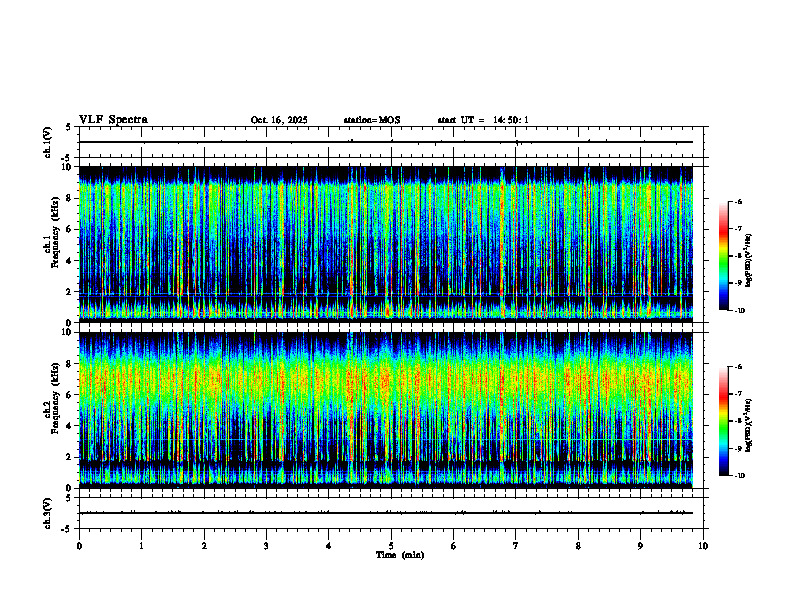Click the "-10" tick on ch.1 color bar

tap(739, 310)
